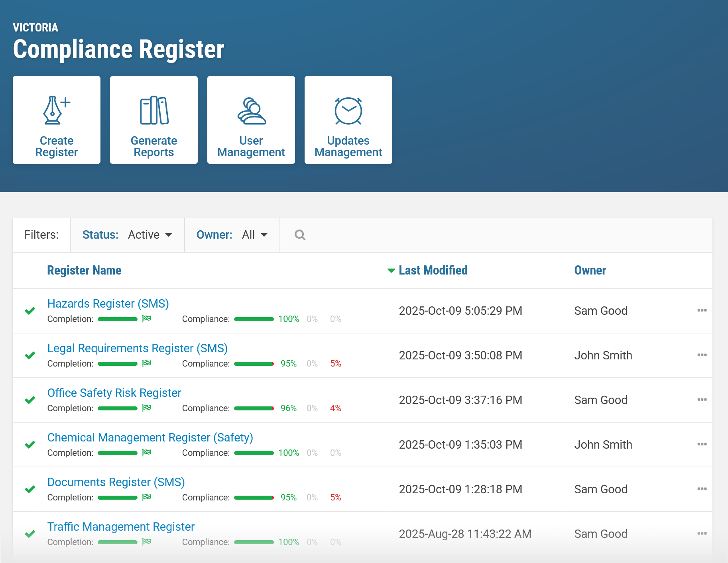The image size is (728, 563).
Task: Open the Generate Reports tile
Action: 154,120
